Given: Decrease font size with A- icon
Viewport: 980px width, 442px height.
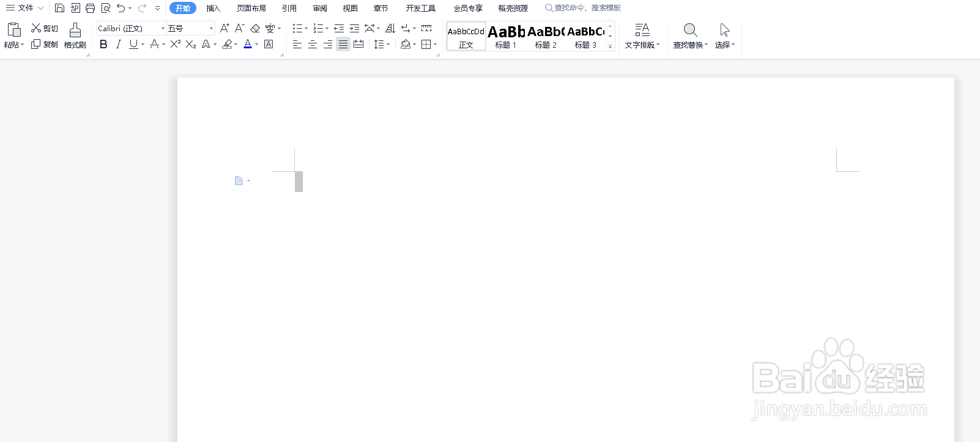Looking at the screenshot, I should coord(240,28).
